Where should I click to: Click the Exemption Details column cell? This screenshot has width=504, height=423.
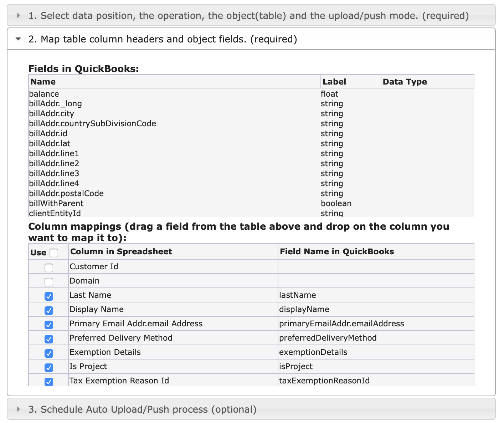coord(173,352)
